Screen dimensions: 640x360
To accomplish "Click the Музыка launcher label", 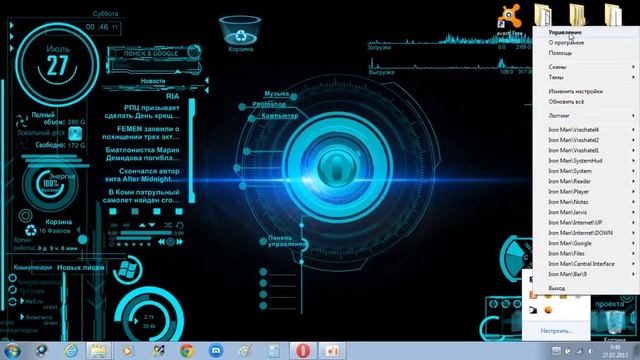I will point(276,93).
